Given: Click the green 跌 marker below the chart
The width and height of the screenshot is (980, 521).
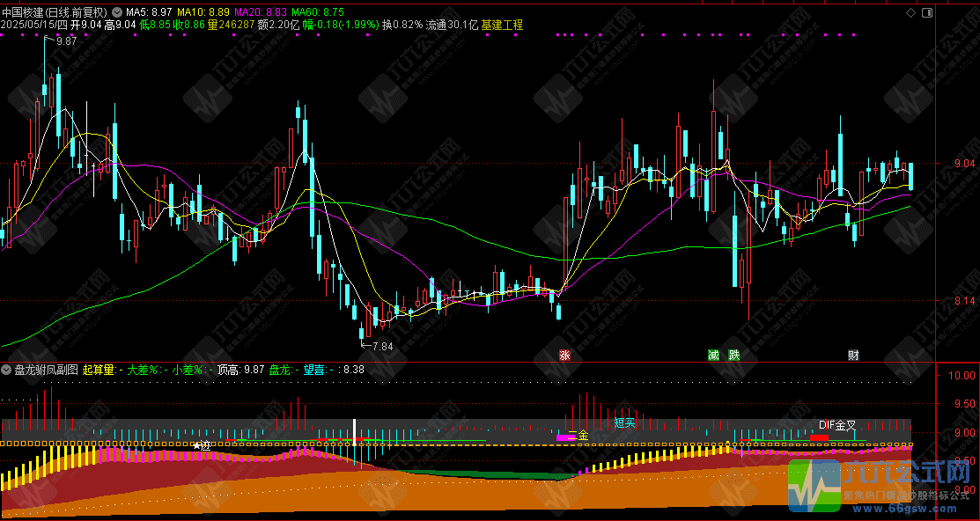Looking at the screenshot, I should 734,356.
